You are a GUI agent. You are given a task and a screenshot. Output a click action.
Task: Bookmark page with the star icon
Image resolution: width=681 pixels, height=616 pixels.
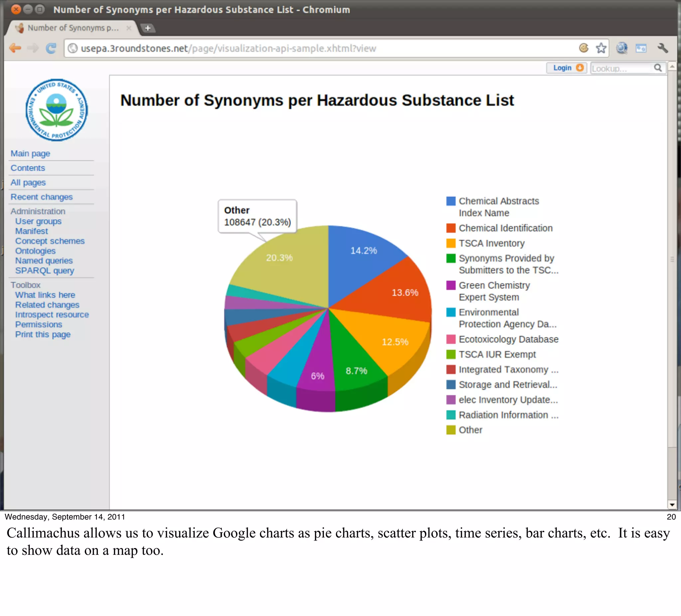pyautogui.click(x=601, y=48)
